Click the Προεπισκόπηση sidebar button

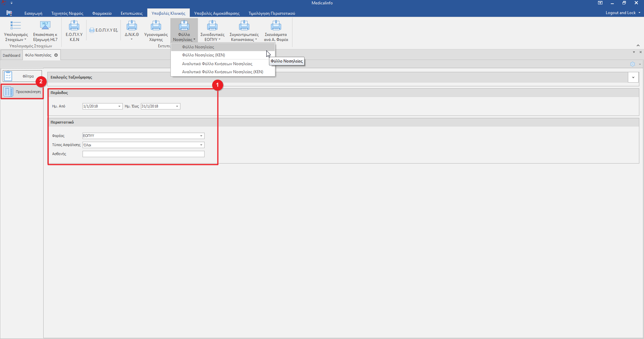pos(22,92)
